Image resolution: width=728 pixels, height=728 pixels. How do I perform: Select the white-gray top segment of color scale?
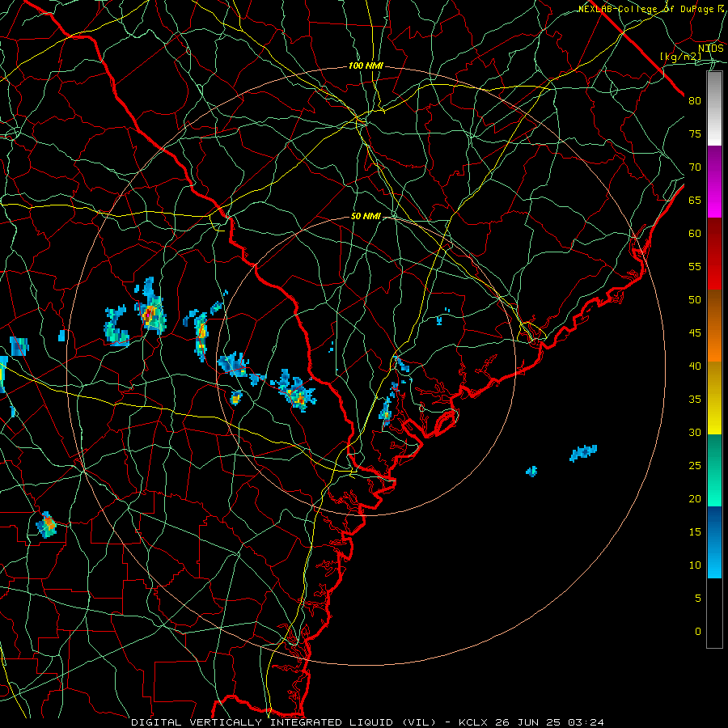point(714,108)
